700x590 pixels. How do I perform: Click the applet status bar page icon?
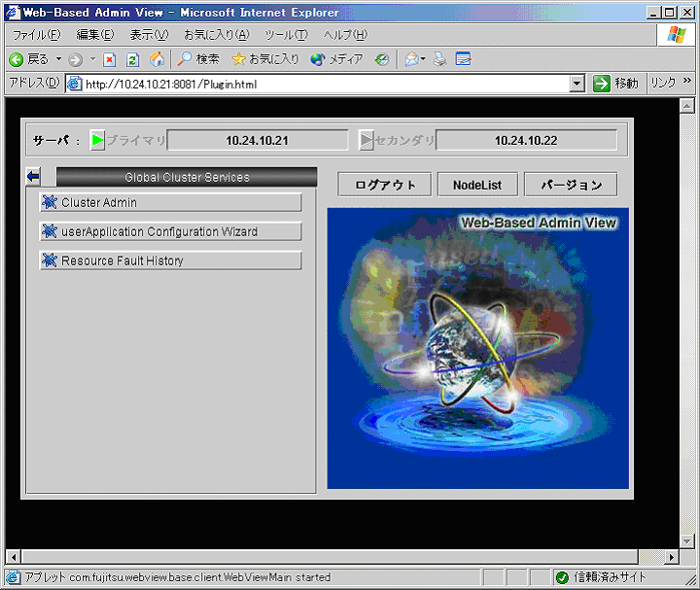13,577
